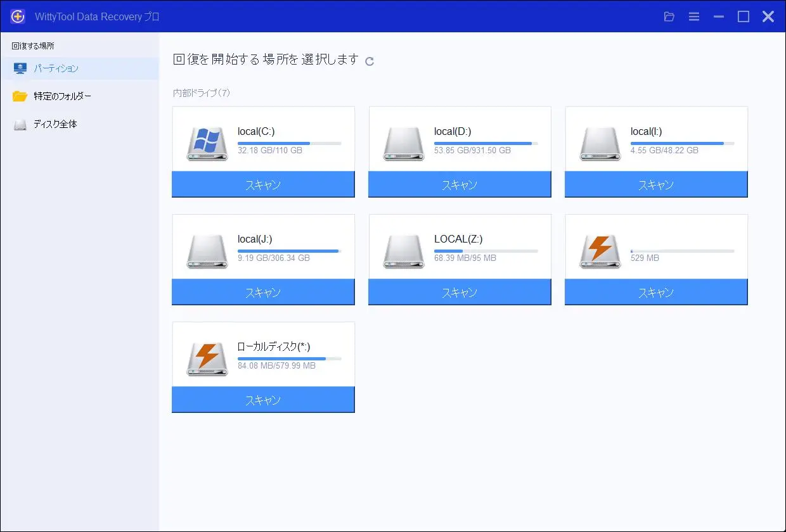Click the unnamed 529 MB partition icon
Screen dimensions: 786x532
click(x=600, y=250)
